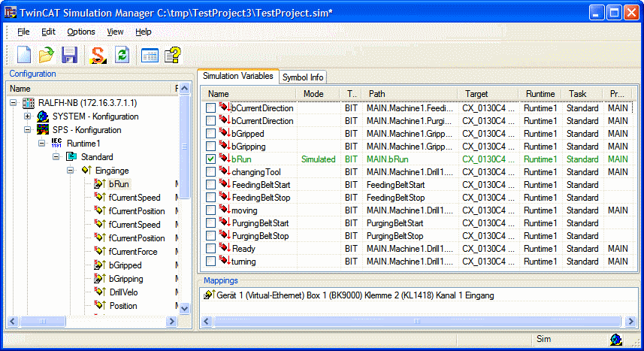Click the icon beside Ready in list
Screen dimensions: 644x351
click(224, 248)
